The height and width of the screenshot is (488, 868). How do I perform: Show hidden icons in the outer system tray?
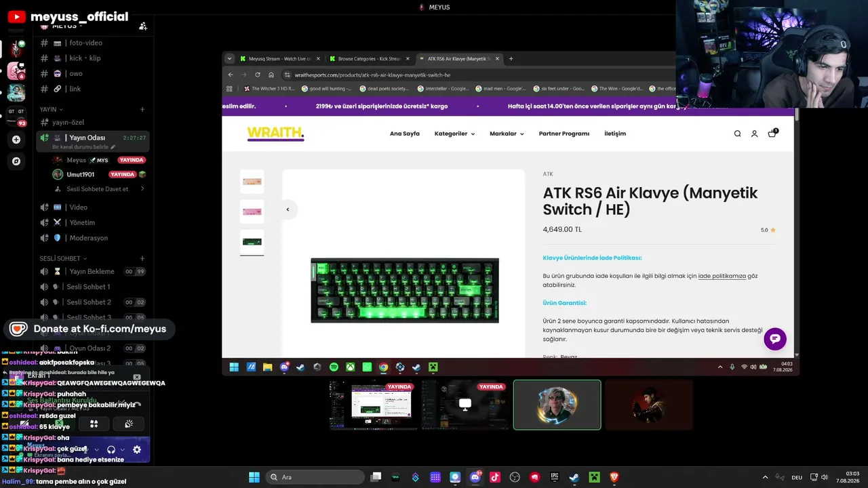click(765, 477)
